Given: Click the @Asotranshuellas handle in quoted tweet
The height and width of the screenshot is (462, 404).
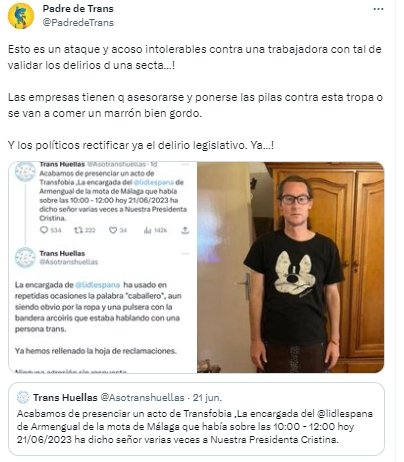Looking at the screenshot, I should (143, 398).
